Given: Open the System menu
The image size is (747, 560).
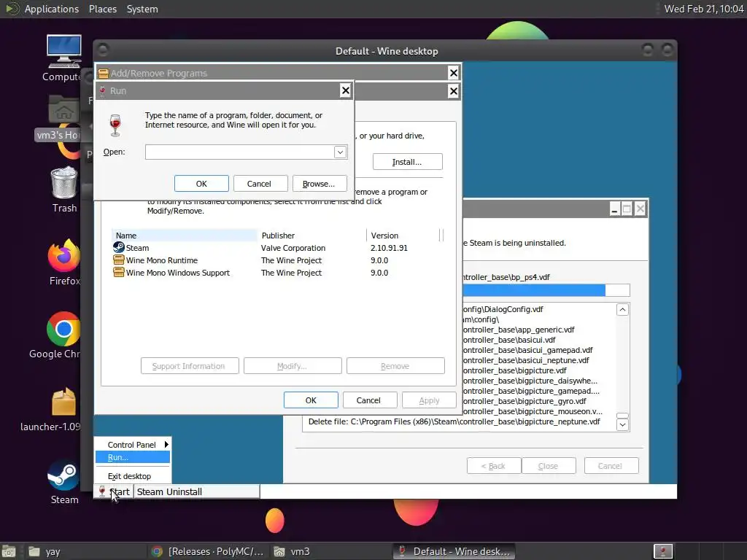Looking at the screenshot, I should [x=142, y=9].
